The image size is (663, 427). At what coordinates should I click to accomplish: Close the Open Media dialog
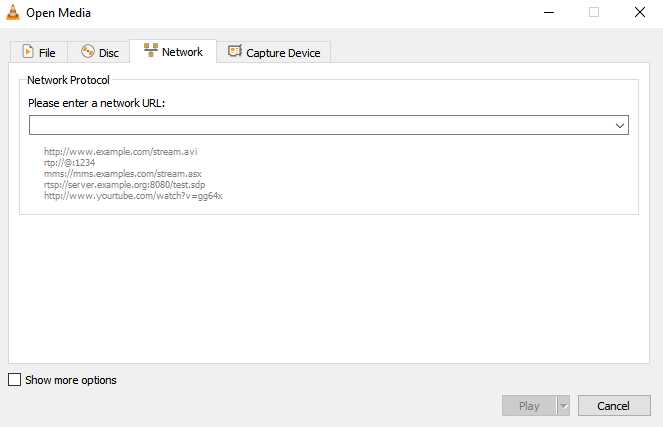(640, 12)
